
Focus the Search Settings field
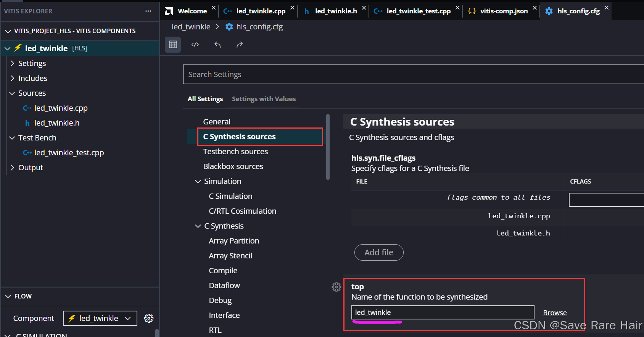(x=414, y=74)
